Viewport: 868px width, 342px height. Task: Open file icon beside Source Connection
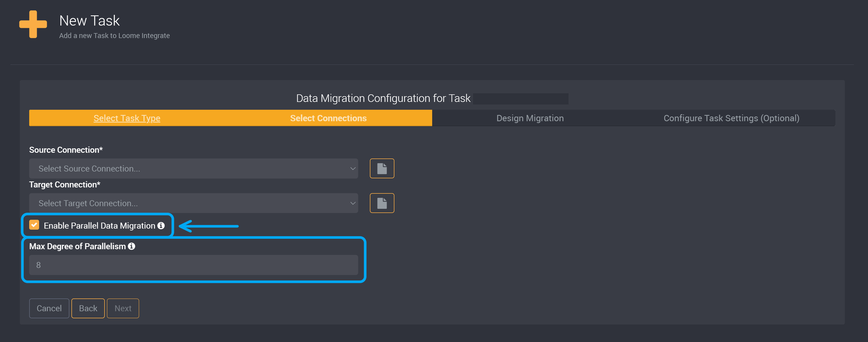click(x=382, y=168)
